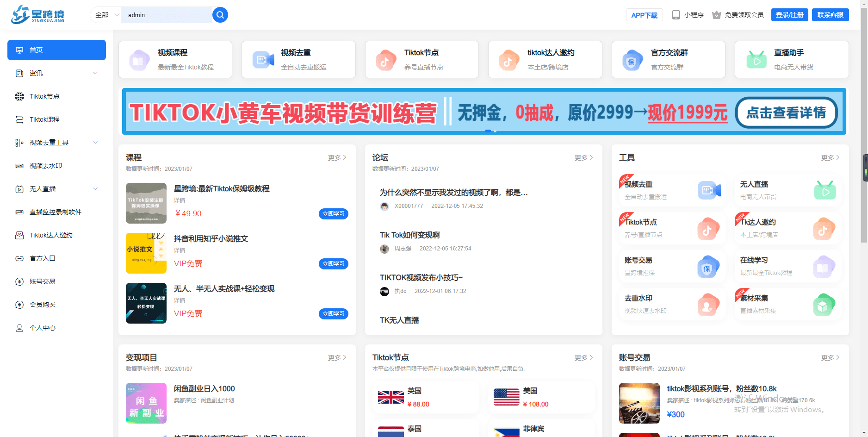Open forum post 为什么突然不显示我发过的视频了啊
Image resolution: width=868 pixels, height=437 pixels.
tap(454, 193)
